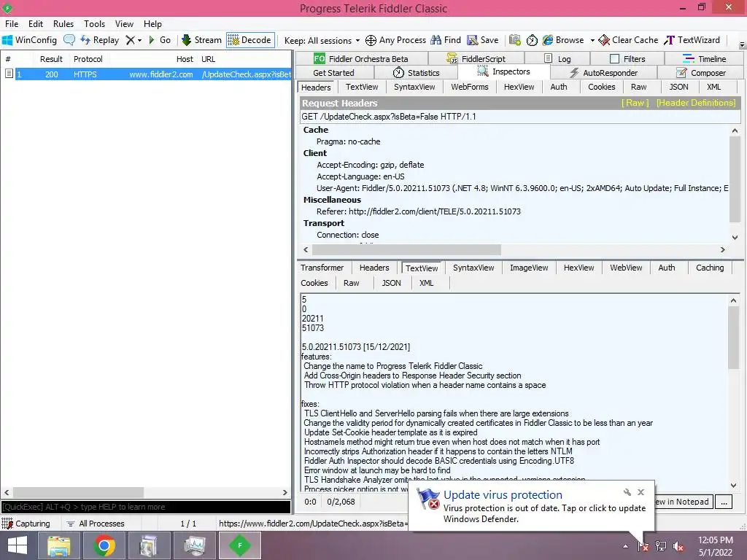Toggle Stream mode in toolbar
Image resolution: width=747 pixels, height=560 pixels.
201,40
